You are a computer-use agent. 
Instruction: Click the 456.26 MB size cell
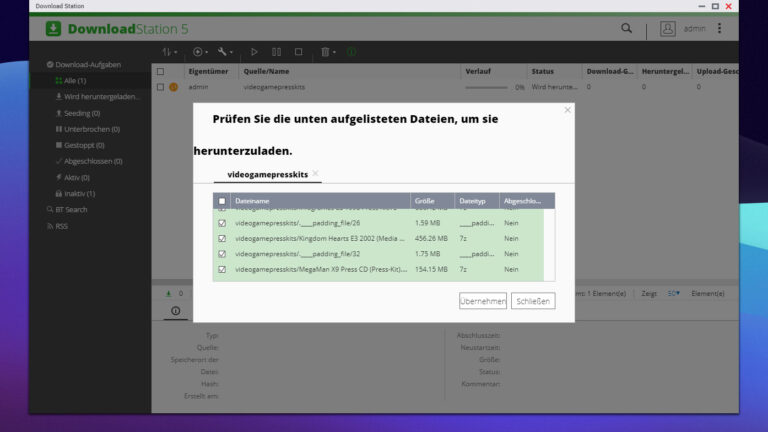431,239
